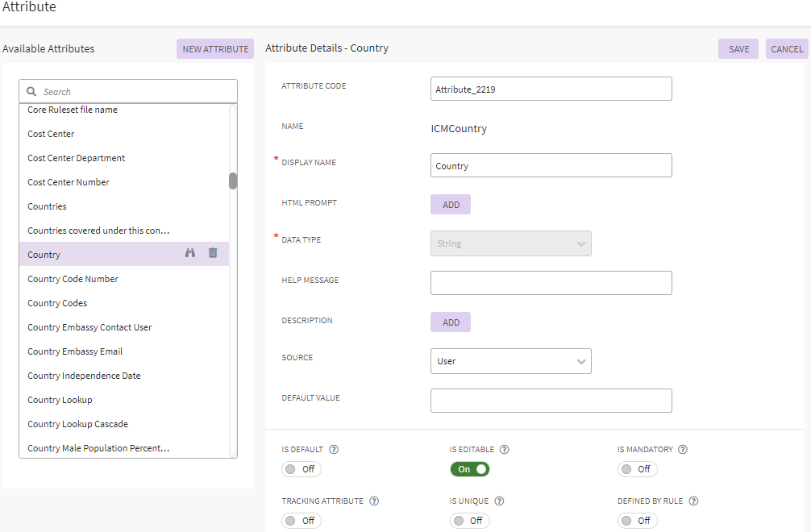Click the binoculars icon on Country row
Screen dimensions: 811x532
[x=190, y=253]
